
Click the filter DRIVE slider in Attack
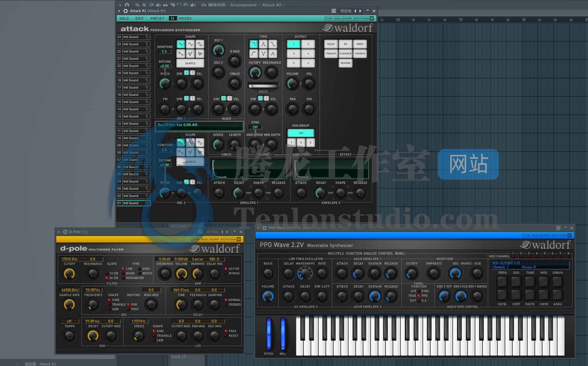(263, 86)
